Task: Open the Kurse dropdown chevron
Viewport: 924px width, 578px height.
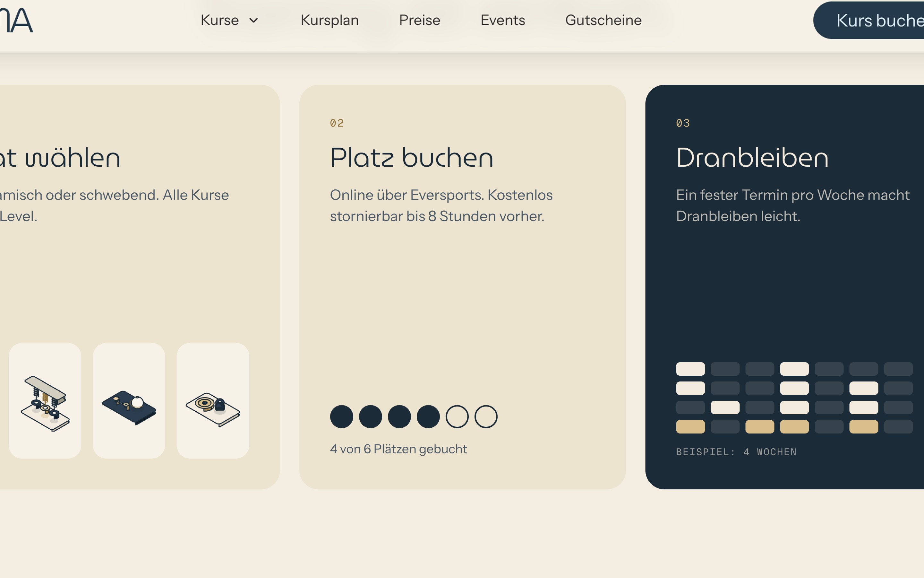Action: point(253,20)
